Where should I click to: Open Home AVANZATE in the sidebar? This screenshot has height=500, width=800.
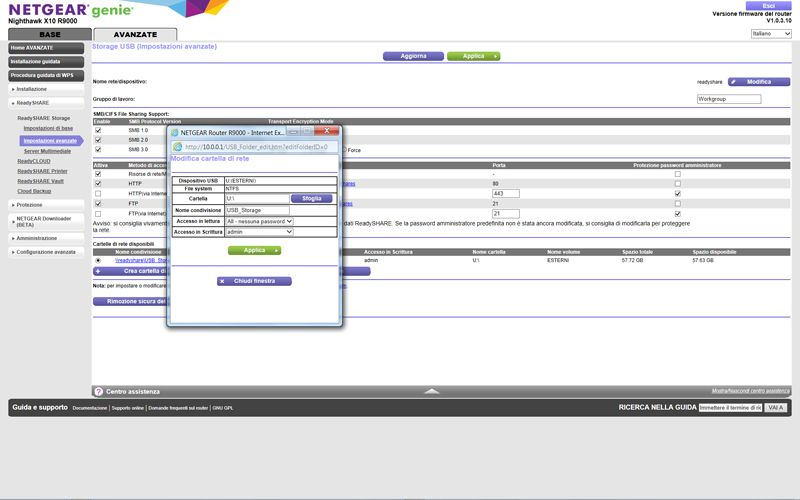point(46,48)
